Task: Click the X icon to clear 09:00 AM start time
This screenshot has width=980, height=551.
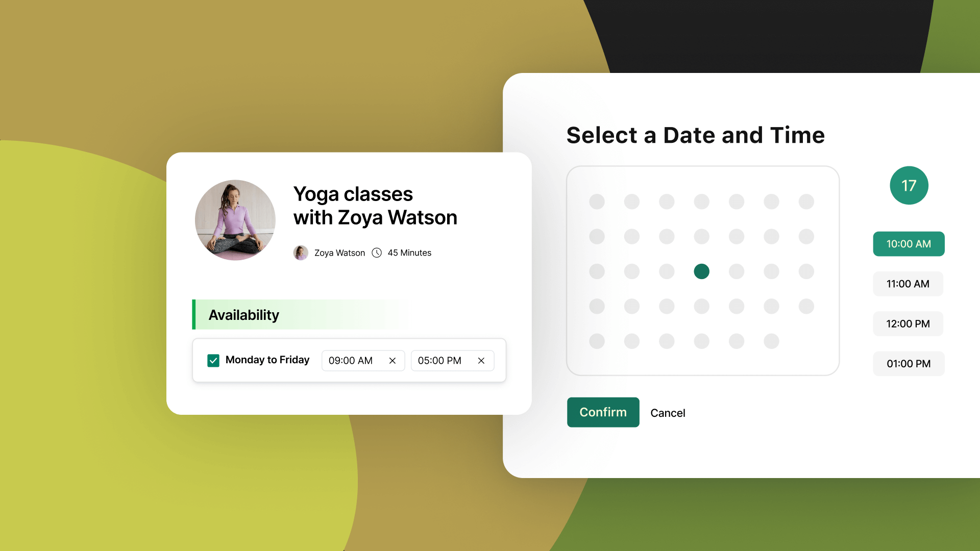Action: (x=393, y=361)
